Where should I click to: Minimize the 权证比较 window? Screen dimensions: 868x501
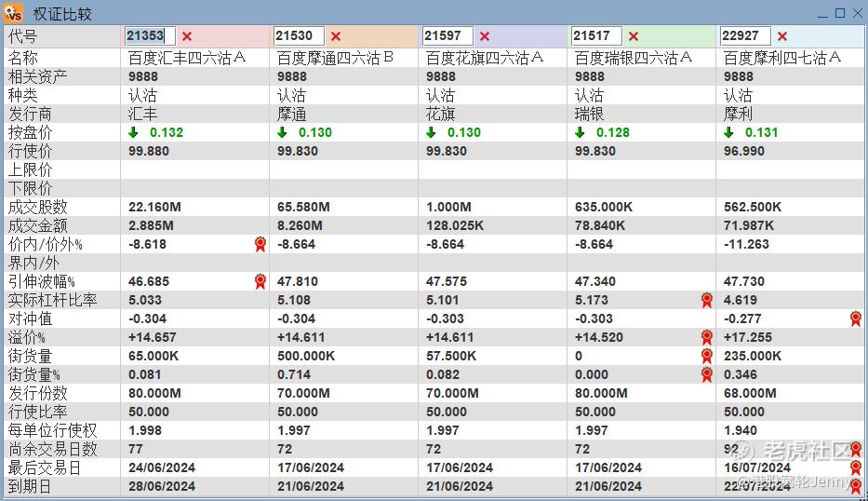pos(822,14)
